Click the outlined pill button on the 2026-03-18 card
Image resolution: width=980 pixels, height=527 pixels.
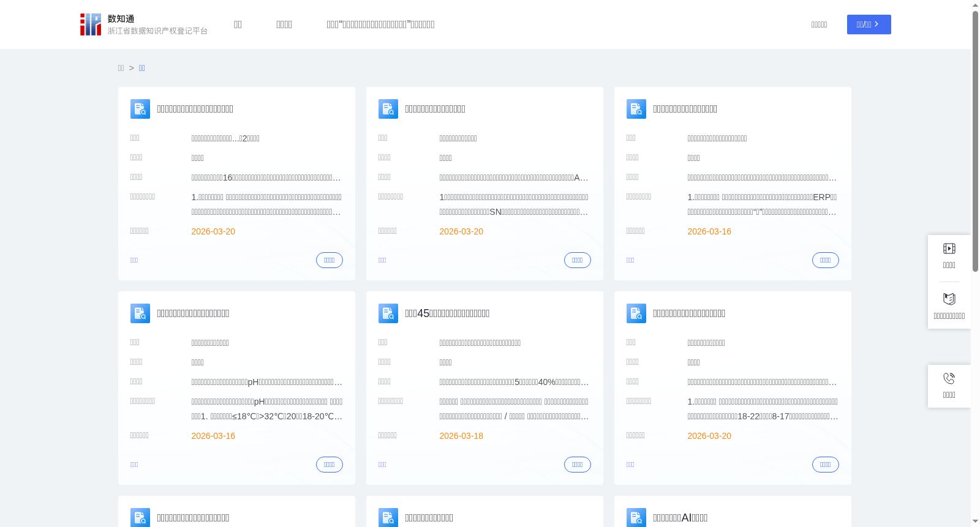click(578, 465)
